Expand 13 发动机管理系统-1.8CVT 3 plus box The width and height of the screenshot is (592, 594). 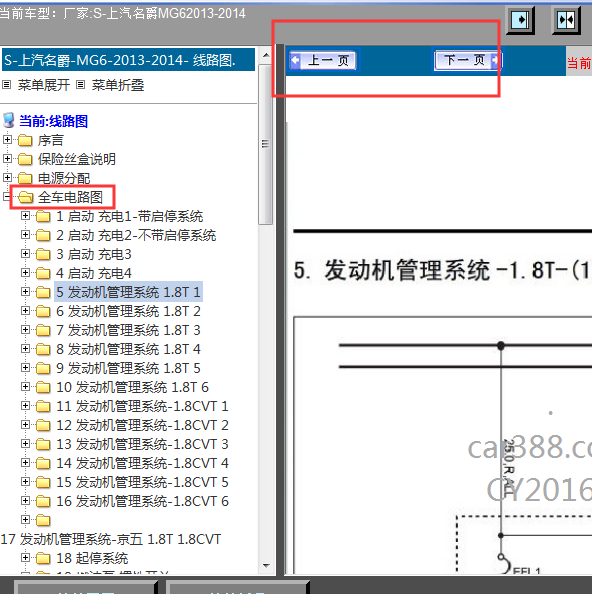25,444
